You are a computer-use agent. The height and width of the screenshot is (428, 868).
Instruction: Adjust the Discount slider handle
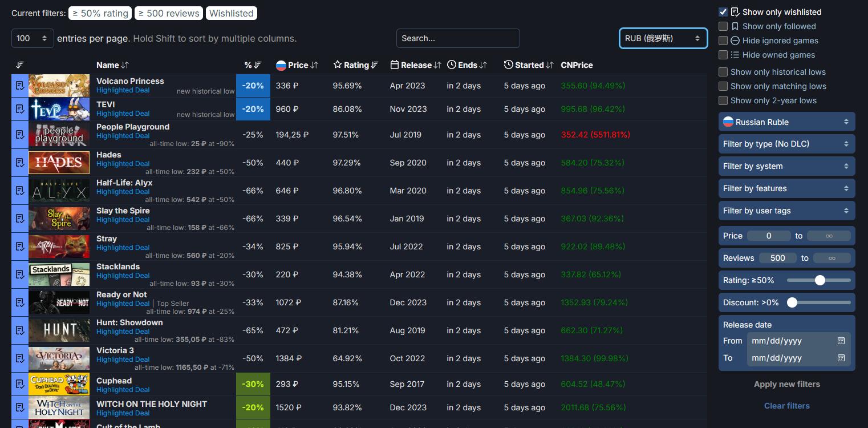792,302
